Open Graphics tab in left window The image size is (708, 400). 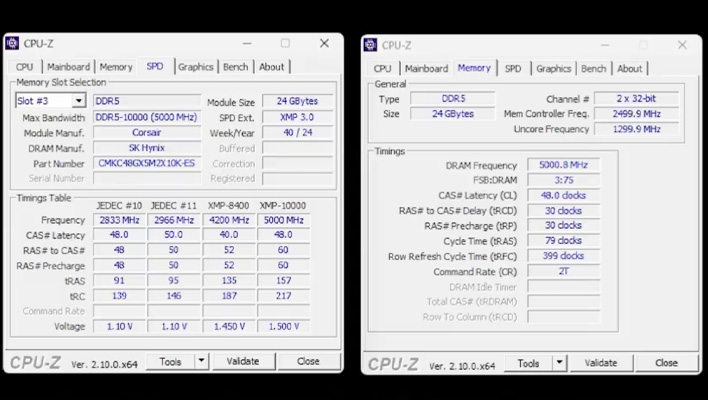click(x=196, y=67)
